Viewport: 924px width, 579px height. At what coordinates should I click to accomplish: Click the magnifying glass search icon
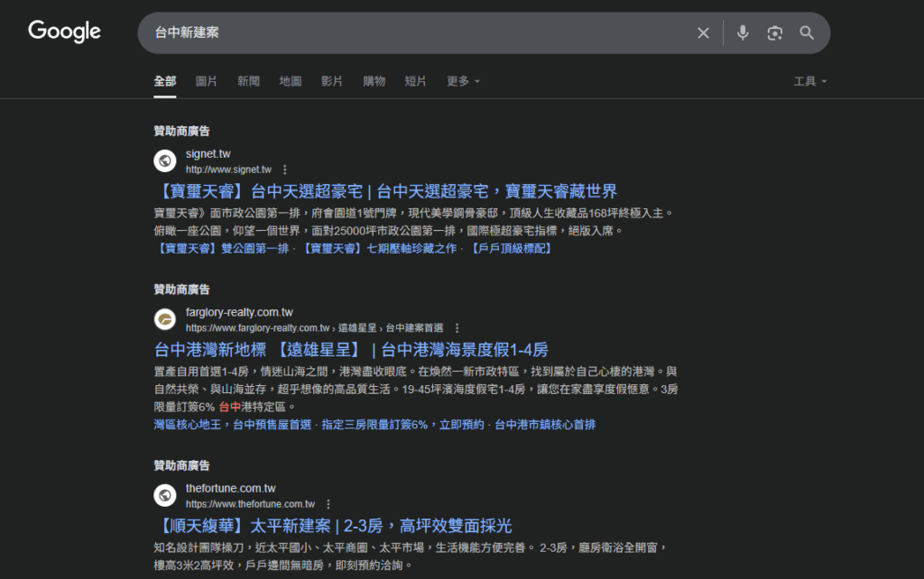point(807,33)
